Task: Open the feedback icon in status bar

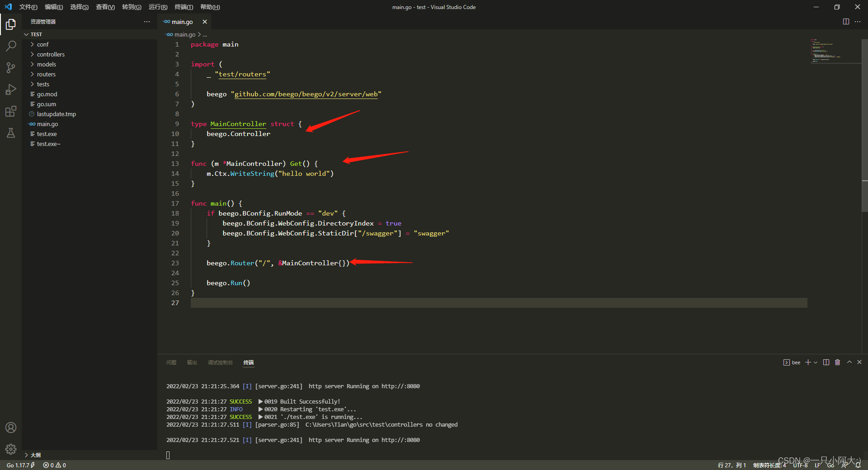Action: 844,465
